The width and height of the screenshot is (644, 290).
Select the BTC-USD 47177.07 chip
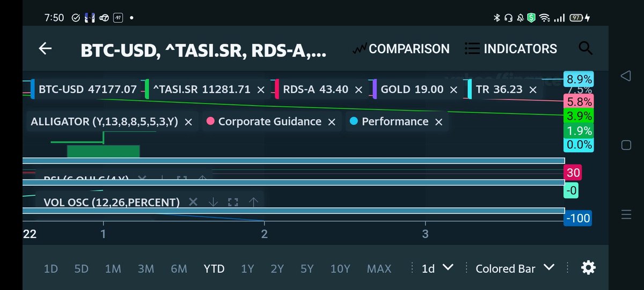87,90
